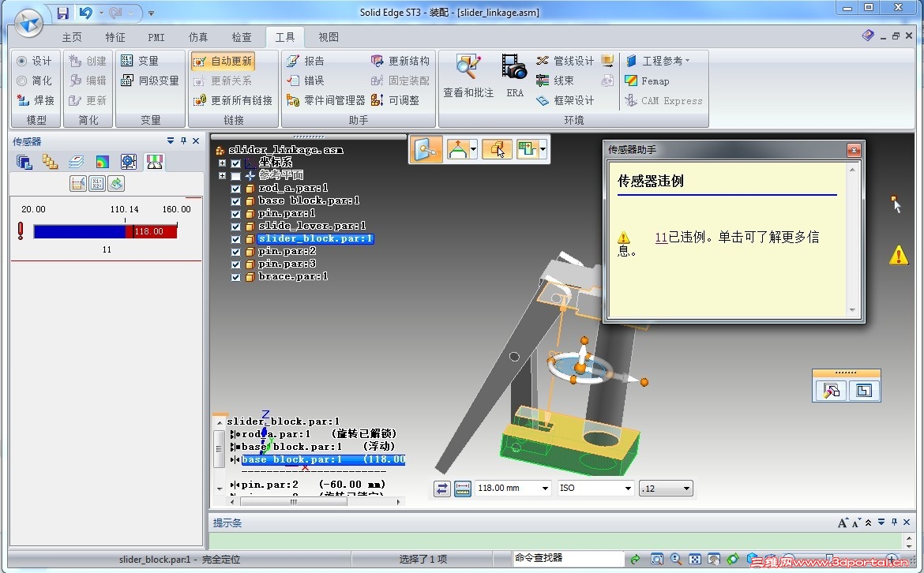This screenshot has height=573, width=924.
Task: Select the 简化 simplified radio button
Action: (x=22, y=81)
